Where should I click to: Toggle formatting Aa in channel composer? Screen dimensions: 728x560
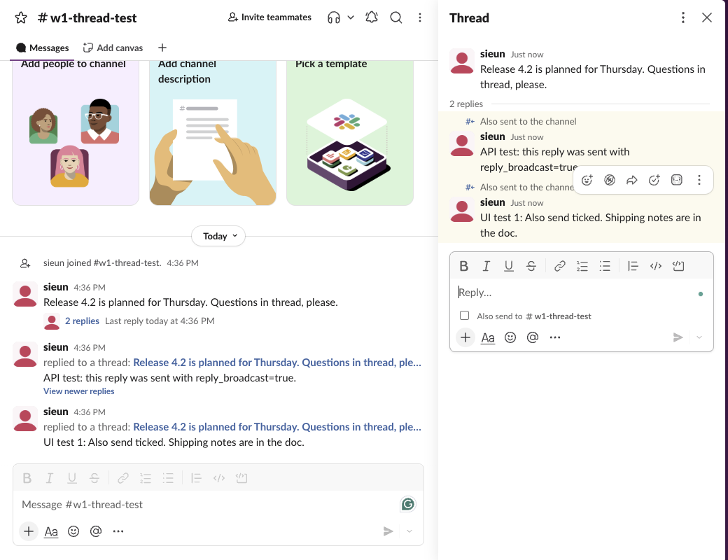[x=51, y=532]
